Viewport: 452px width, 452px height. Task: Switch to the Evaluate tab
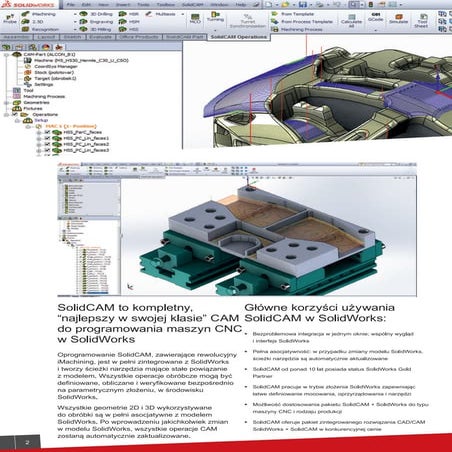pyautogui.click(x=101, y=37)
